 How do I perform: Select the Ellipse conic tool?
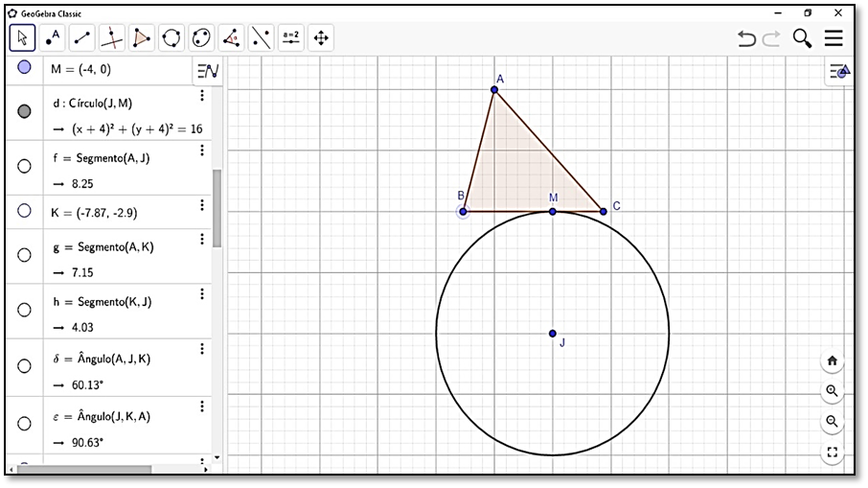tap(201, 37)
